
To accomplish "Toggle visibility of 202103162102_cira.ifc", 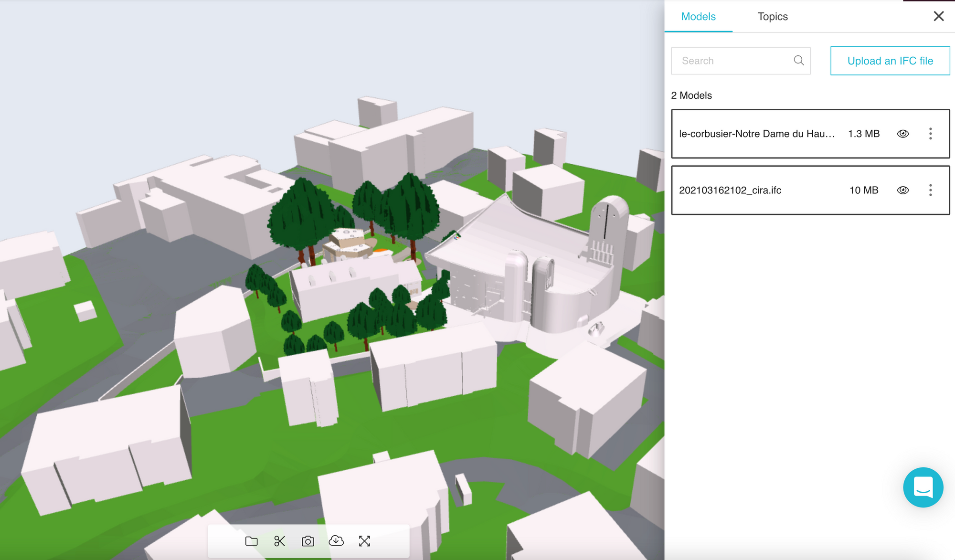I will click(x=902, y=190).
